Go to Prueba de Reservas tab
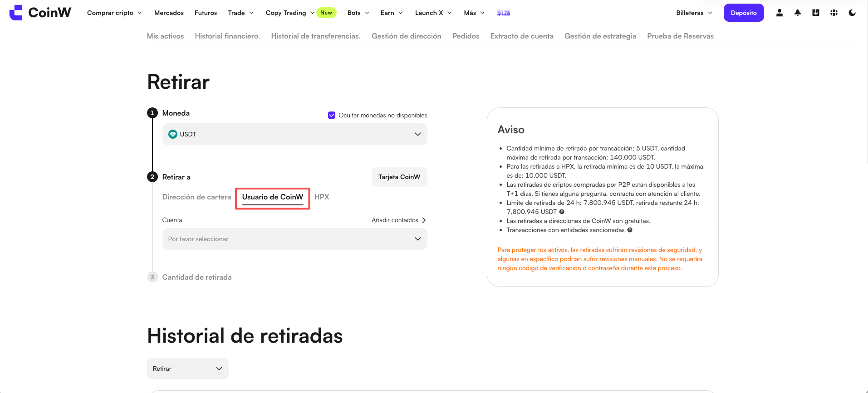868x393 pixels. click(x=681, y=36)
